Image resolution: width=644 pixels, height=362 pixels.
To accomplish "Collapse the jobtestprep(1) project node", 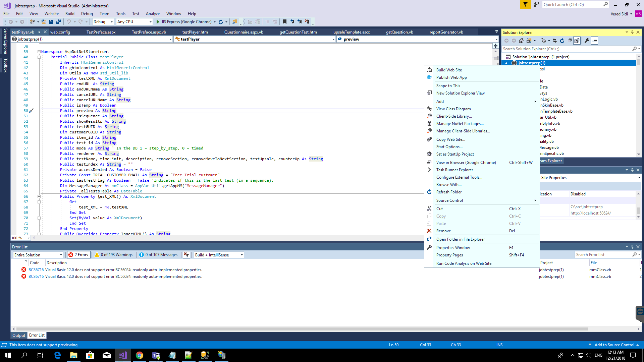I will pyautogui.click(x=506, y=63).
